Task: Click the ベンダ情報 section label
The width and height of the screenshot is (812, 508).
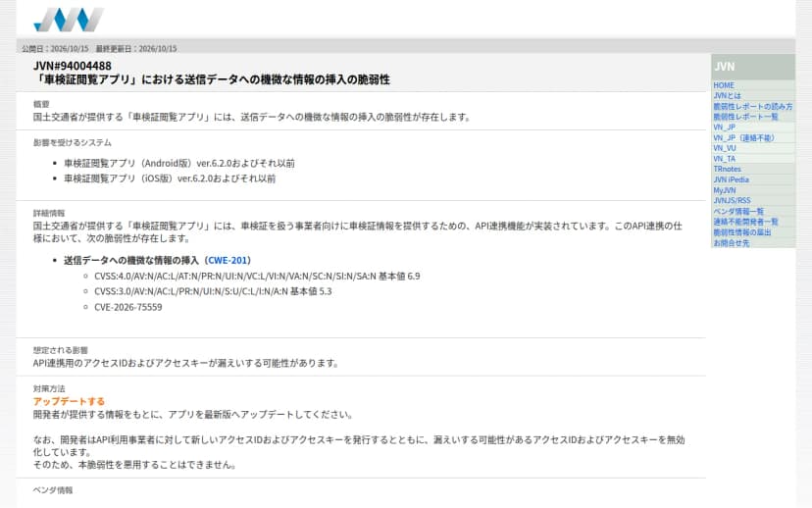Action: tap(53, 490)
